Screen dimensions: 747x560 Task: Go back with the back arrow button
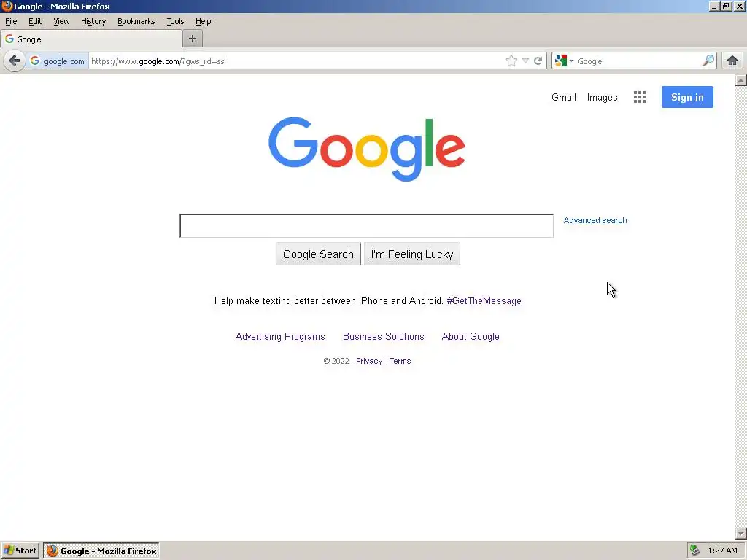15,61
